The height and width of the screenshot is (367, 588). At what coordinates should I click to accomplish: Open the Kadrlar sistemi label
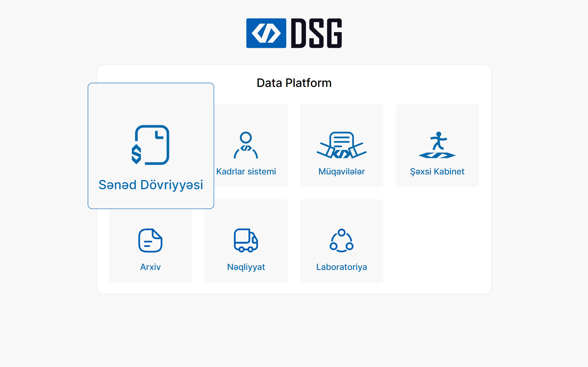[x=246, y=171]
